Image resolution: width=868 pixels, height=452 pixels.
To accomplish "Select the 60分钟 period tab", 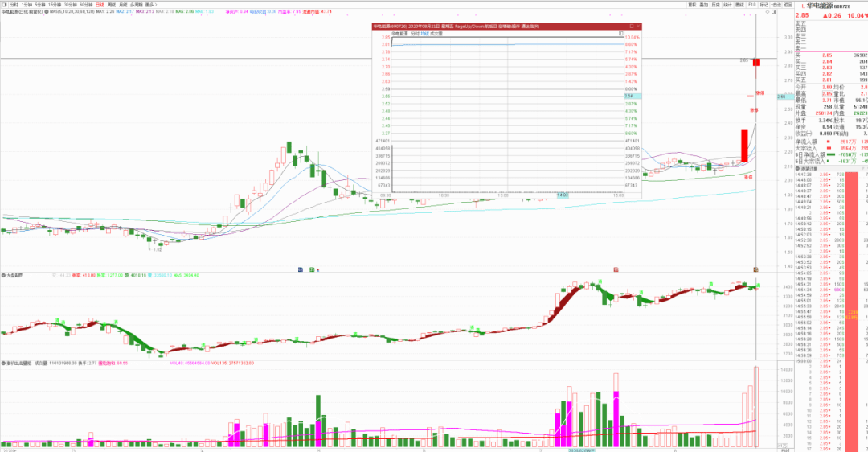I will [x=86, y=5].
